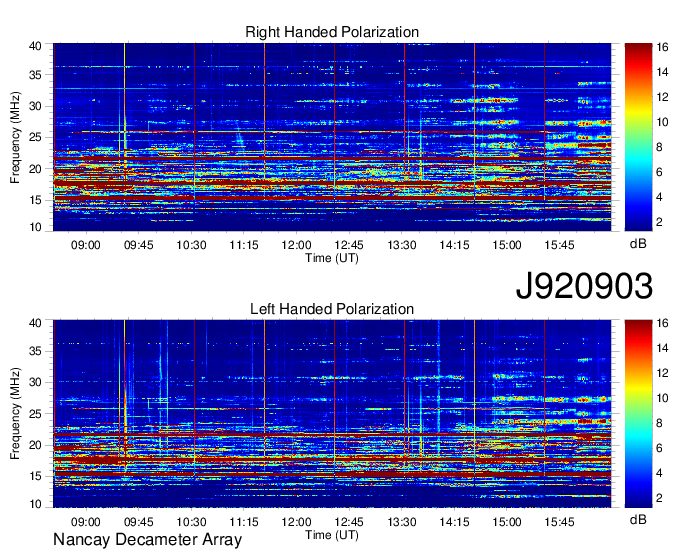The image size is (680, 552).
Task: Click the Left Handed Polarization title
Action: pos(332,309)
